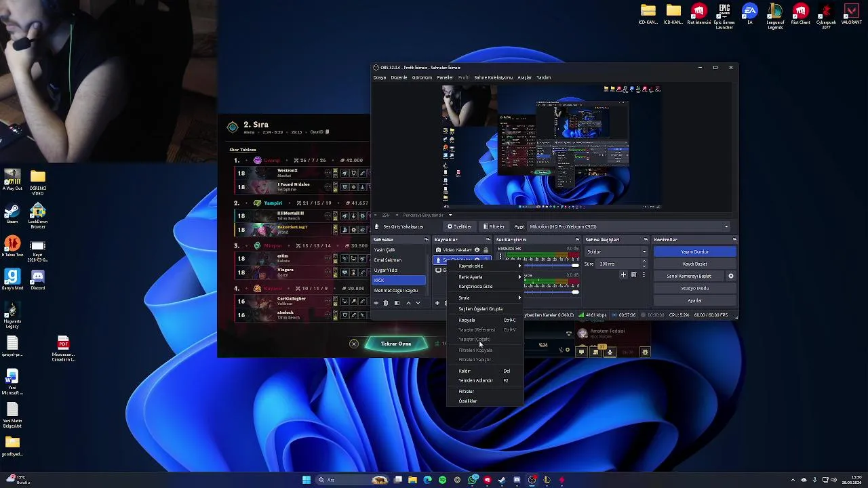Toggle visibility eye of selected audio source
This screenshot has height=488, width=868.
click(x=477, y=260)
